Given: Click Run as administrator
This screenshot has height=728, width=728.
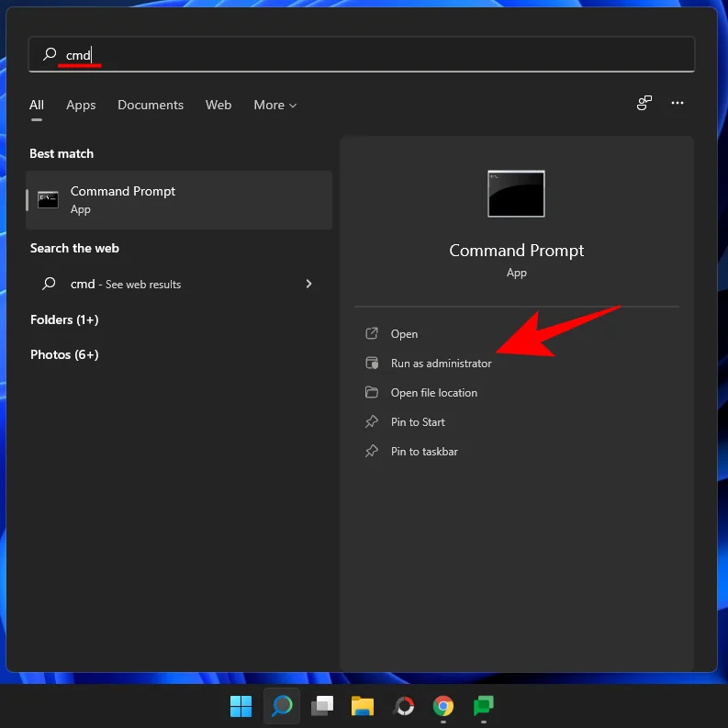Looking at the screenshot, I should [x=441, y=363].
